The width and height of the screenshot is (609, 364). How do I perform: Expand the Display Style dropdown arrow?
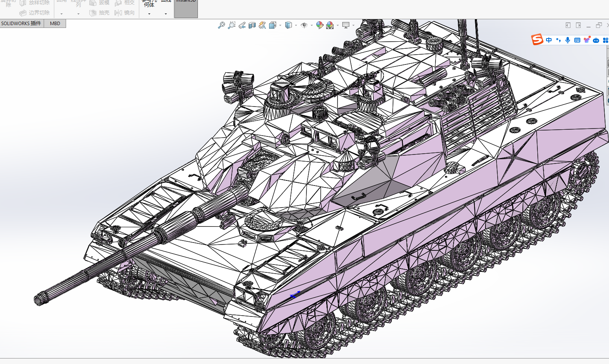point(296,26)
